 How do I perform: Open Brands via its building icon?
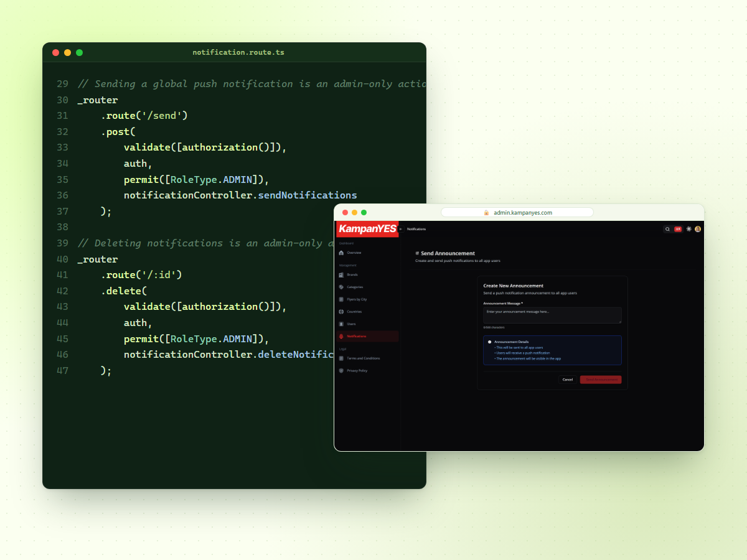click(341, 274)
